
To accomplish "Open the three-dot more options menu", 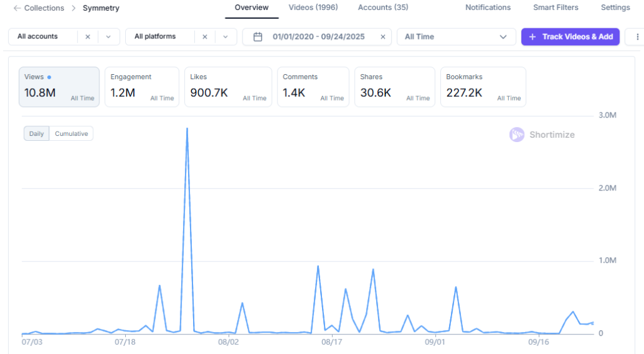I will coord(639,37).
